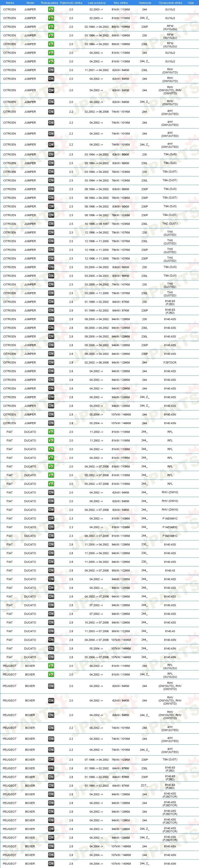Click the 10.1996 -> 08.1997 date cell
This screenshot has height=868, width=199.
click(97, 224)
